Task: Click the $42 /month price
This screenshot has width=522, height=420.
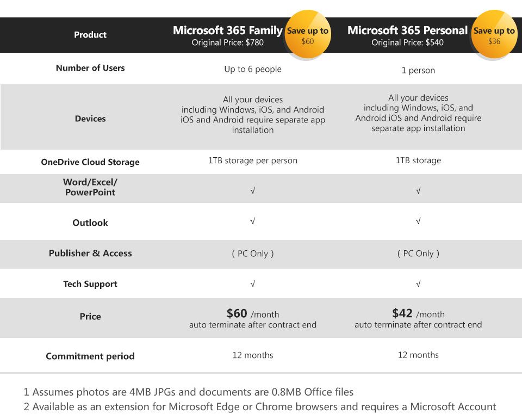Action: pos(418,314)
